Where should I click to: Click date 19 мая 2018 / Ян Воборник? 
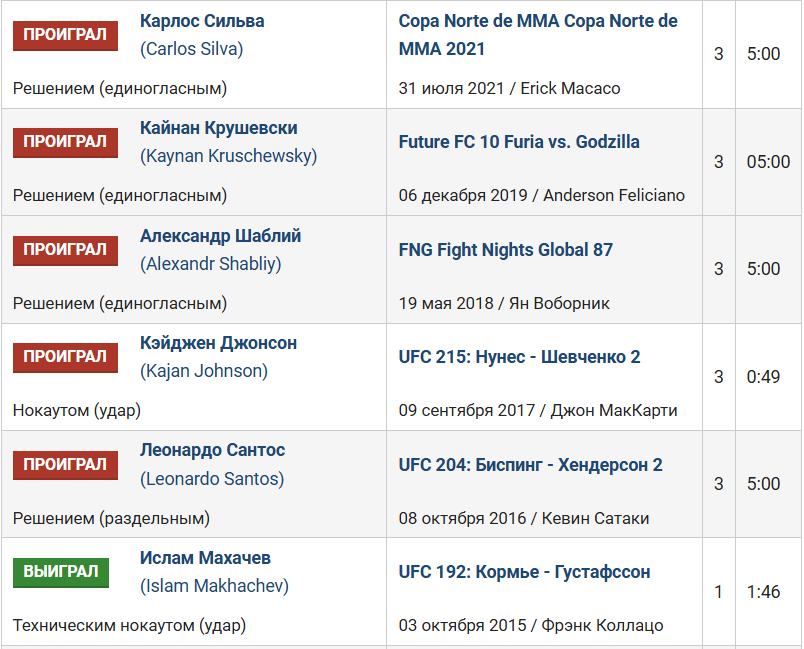[x=504, y=303]
